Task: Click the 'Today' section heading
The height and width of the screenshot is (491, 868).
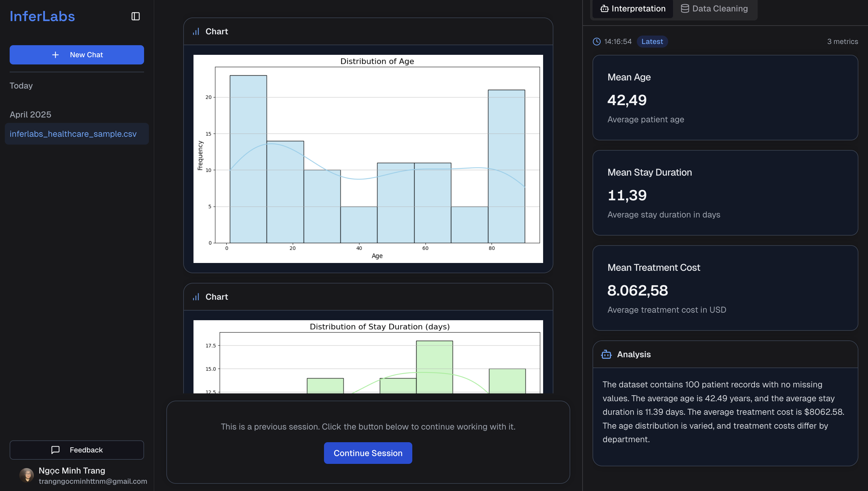Action: pos(21,86)
